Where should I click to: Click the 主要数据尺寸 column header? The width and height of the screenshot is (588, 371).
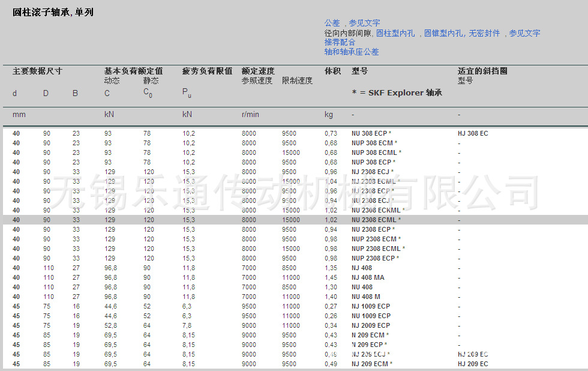coord(37,71)
